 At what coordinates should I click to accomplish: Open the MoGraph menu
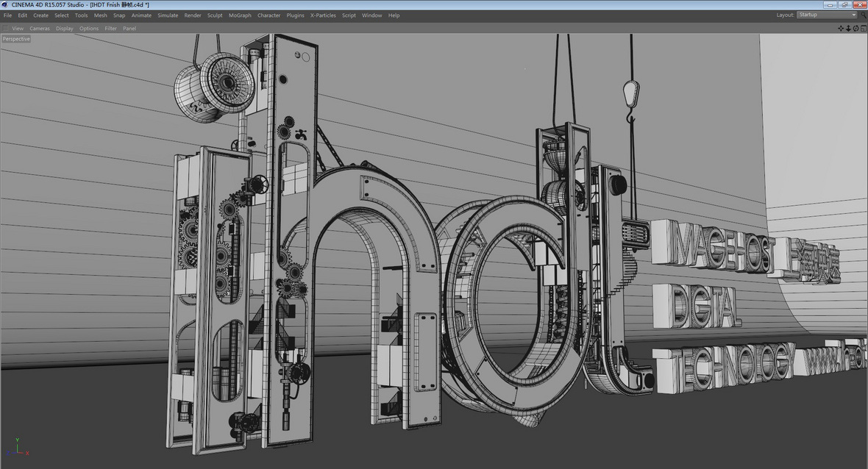tap(240, 15)
